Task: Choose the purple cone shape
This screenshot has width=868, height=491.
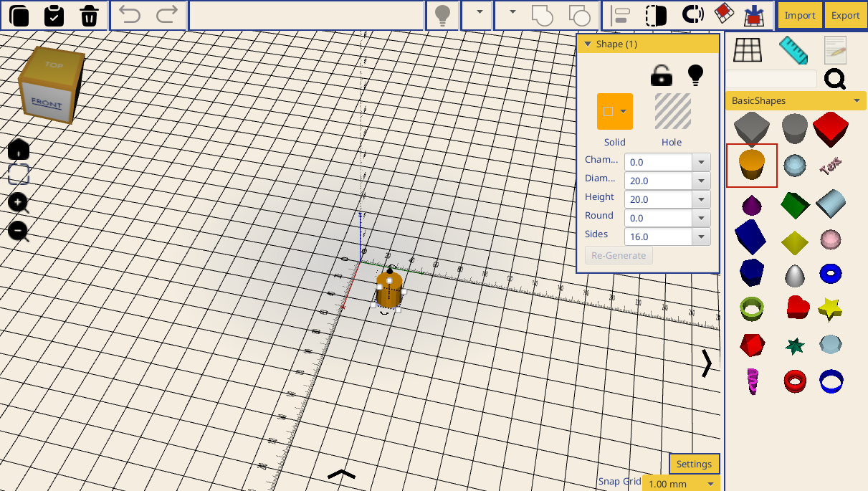Action: (x=752, y=206)
